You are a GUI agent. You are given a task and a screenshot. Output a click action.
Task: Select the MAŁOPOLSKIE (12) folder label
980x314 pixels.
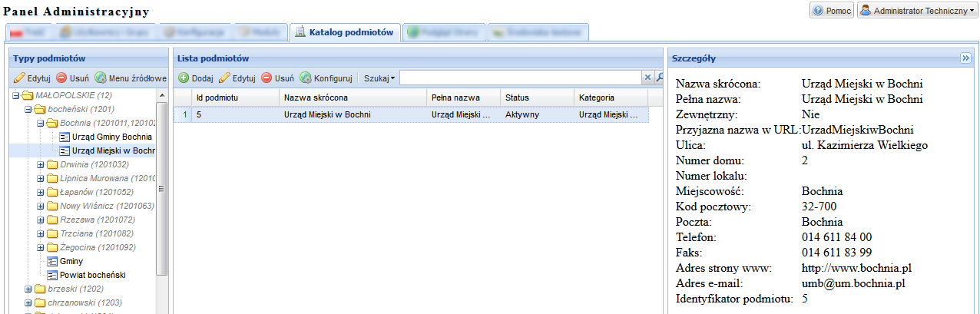click(x=74, y=96)
